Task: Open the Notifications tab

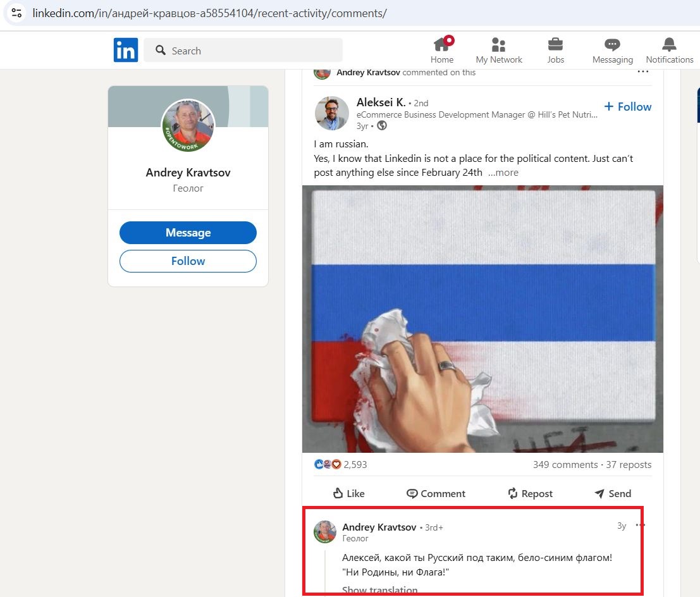Action: pyautogui.click(x=669, y=50)
